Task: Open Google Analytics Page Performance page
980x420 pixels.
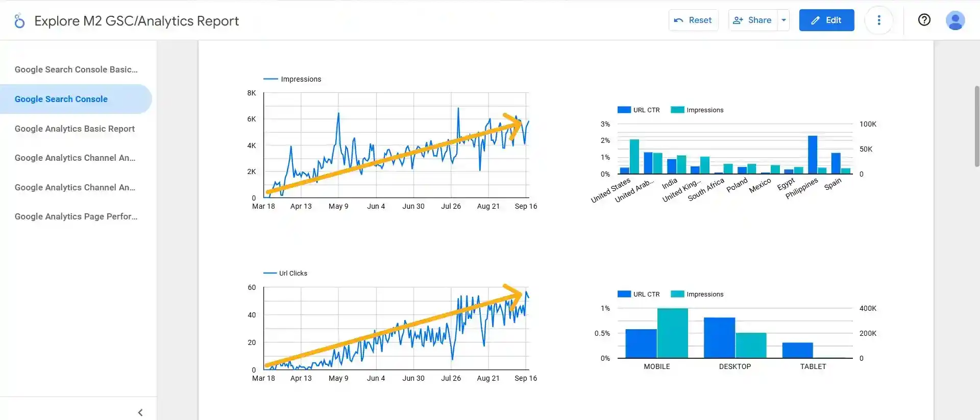Action: (x=76, y=216)
